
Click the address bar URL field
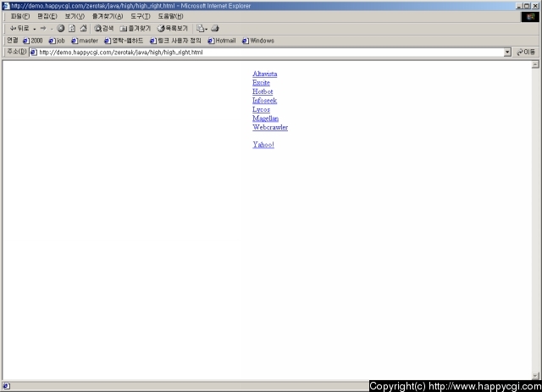coord(266,52)
